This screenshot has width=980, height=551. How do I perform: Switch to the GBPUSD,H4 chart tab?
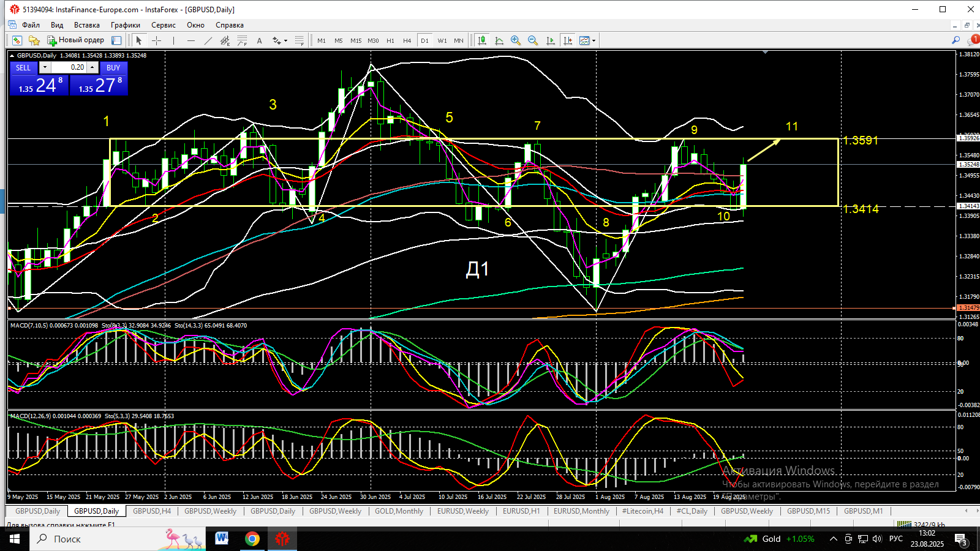click(x=152, y=511)
